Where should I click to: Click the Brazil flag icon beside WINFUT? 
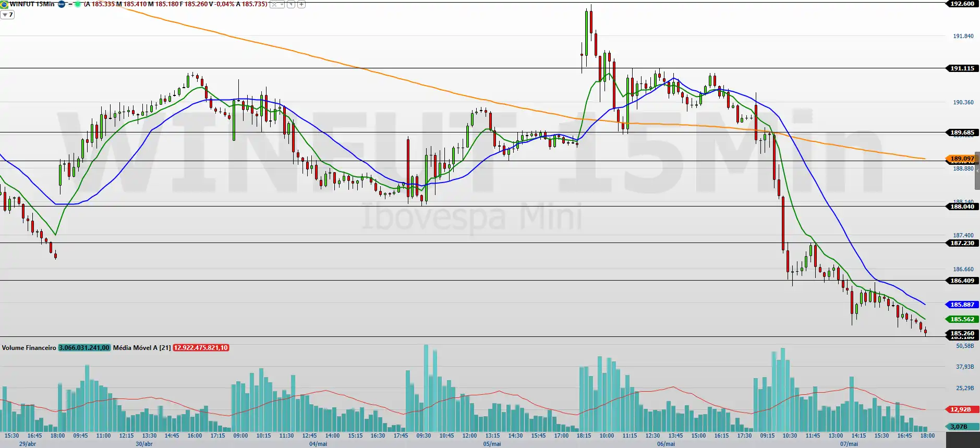tap(4, 4)
